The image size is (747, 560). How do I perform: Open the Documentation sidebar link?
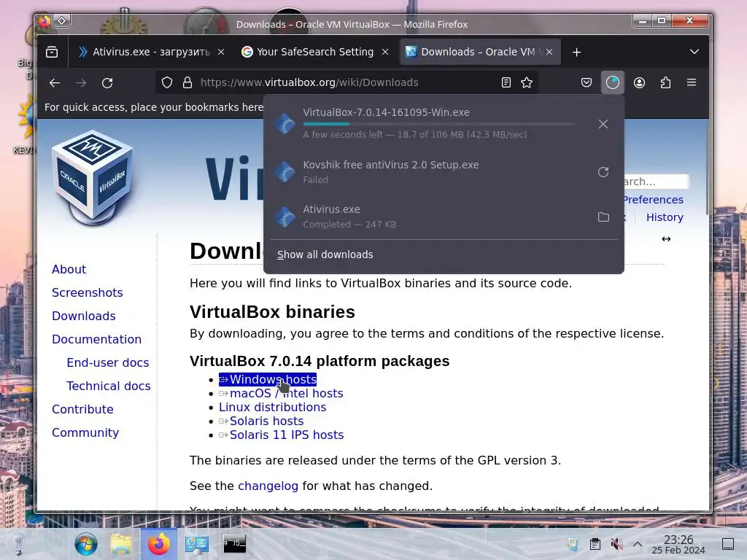click(x=96, y=340)
